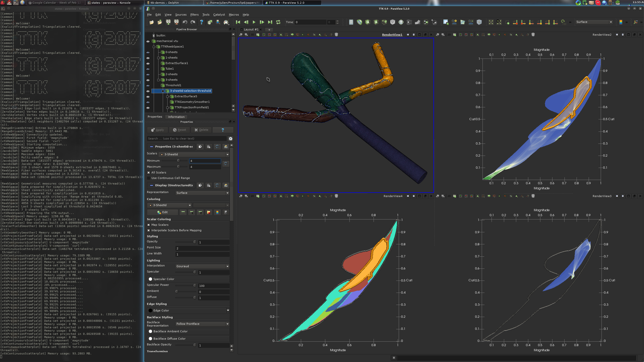Click the Loop animation icon
Screen dimensions: 644x362
[x=278, y=22]
